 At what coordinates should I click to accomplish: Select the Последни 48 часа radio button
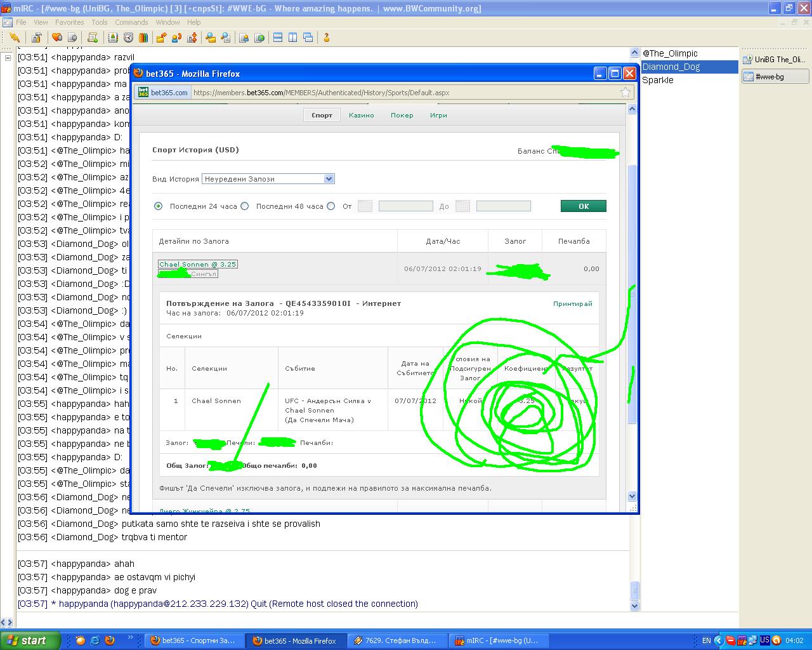pyautogui.click(x=244, y=206)
